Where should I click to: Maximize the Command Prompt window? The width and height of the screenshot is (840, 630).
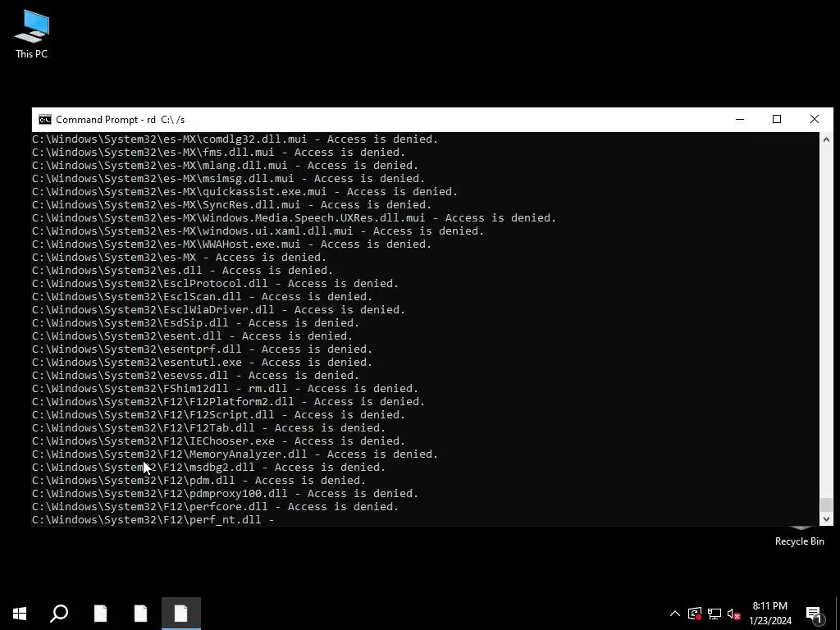[x=777, y=120]
